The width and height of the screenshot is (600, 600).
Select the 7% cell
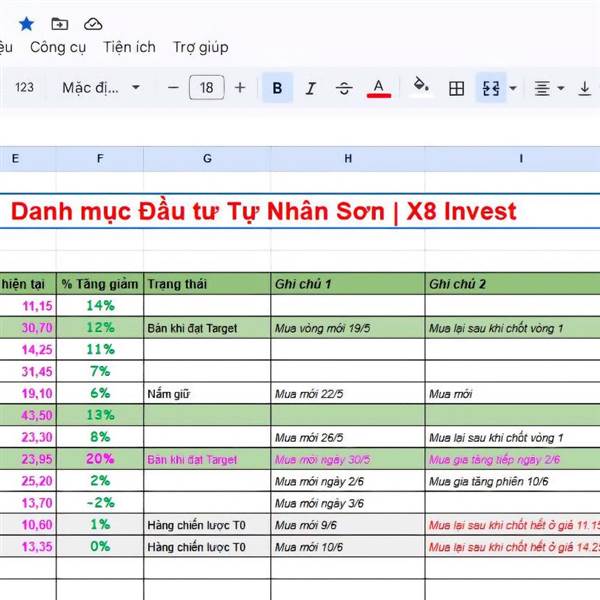click(100, 372)
